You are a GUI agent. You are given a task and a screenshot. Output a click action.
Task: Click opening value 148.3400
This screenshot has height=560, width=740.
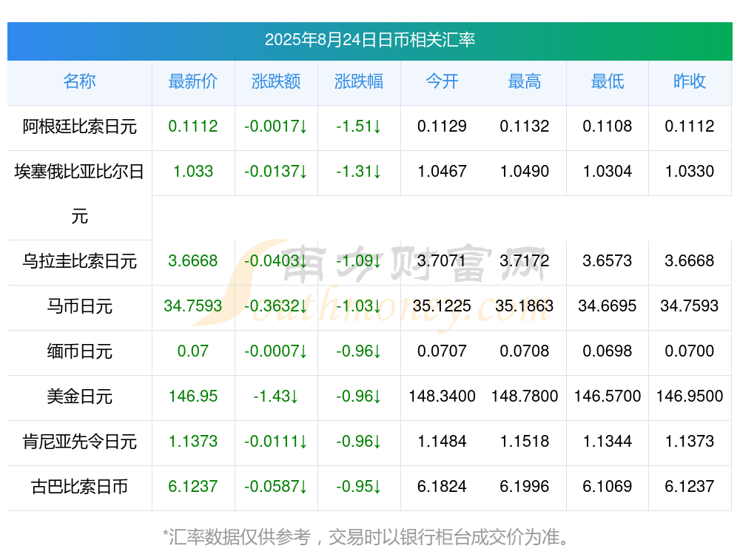442,397
